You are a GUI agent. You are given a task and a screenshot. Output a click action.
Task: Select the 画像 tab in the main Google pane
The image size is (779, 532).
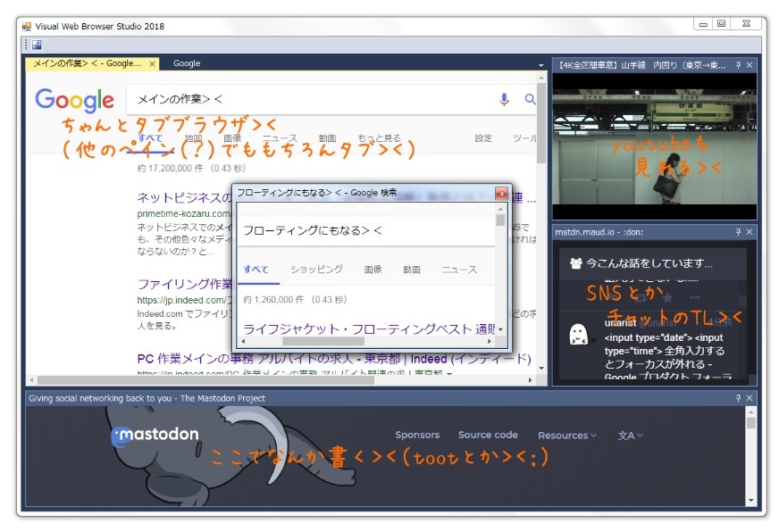point(232,138)
